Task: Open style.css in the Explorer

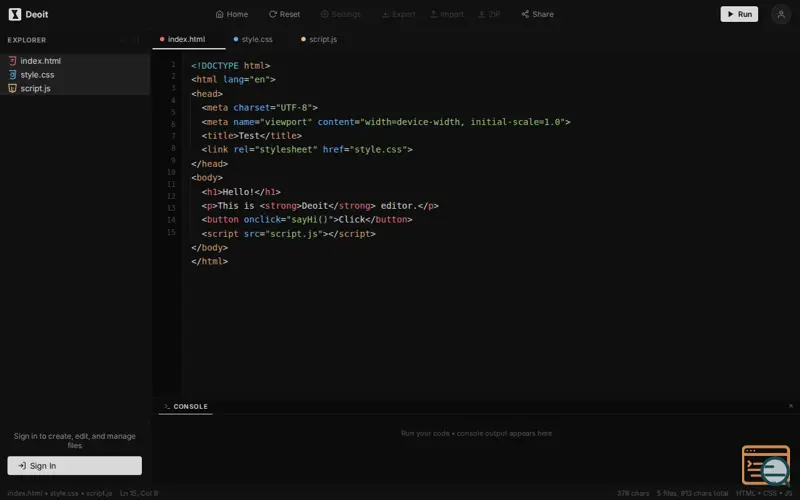Action: click(74, 74)
